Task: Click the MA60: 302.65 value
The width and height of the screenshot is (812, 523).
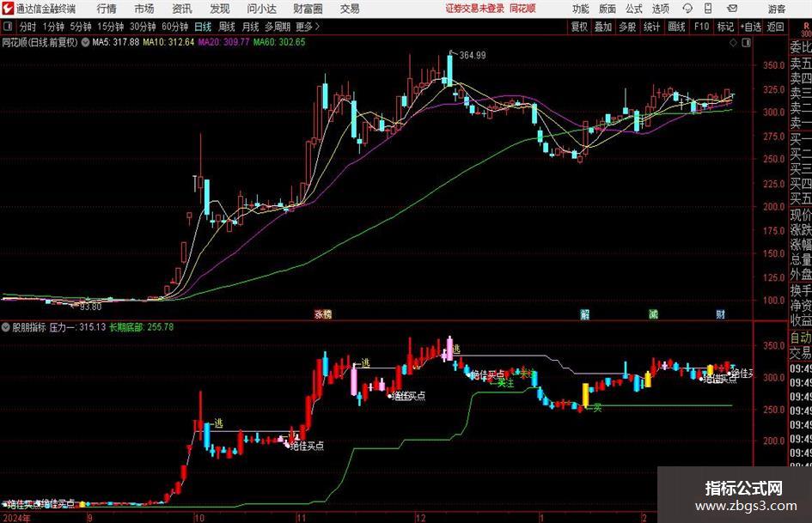Action: (279, 42)
